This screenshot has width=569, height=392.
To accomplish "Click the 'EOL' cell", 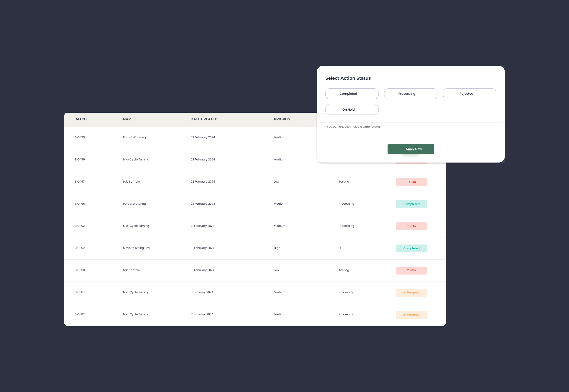I will pos(341,248).
